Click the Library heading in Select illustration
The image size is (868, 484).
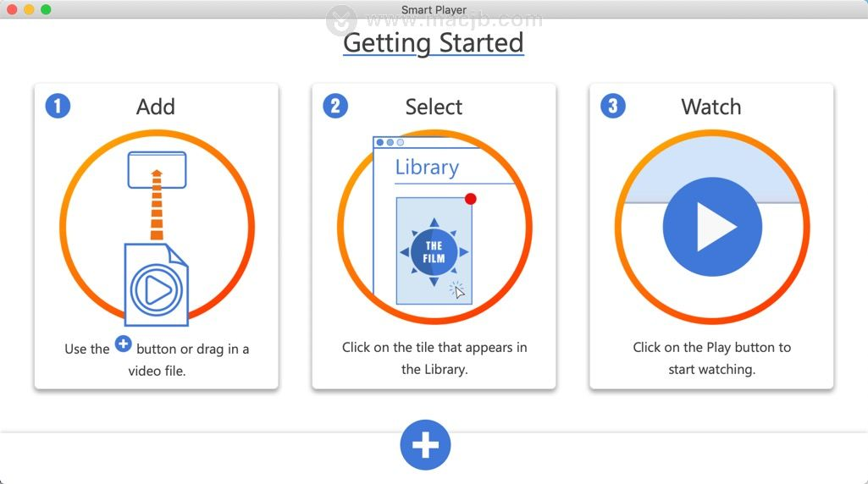[x=427, y=167]
